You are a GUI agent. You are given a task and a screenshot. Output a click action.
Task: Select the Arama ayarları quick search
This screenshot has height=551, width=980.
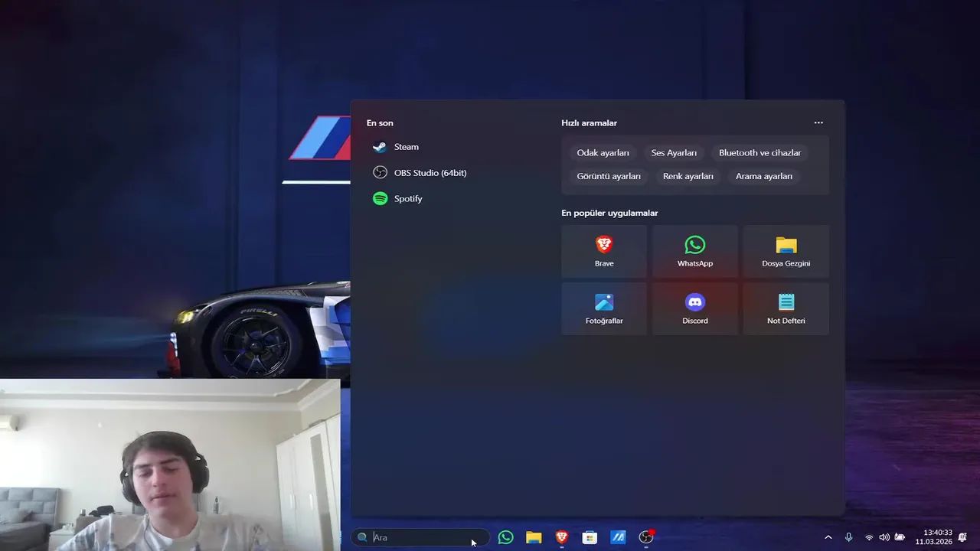tap(764, 176)
